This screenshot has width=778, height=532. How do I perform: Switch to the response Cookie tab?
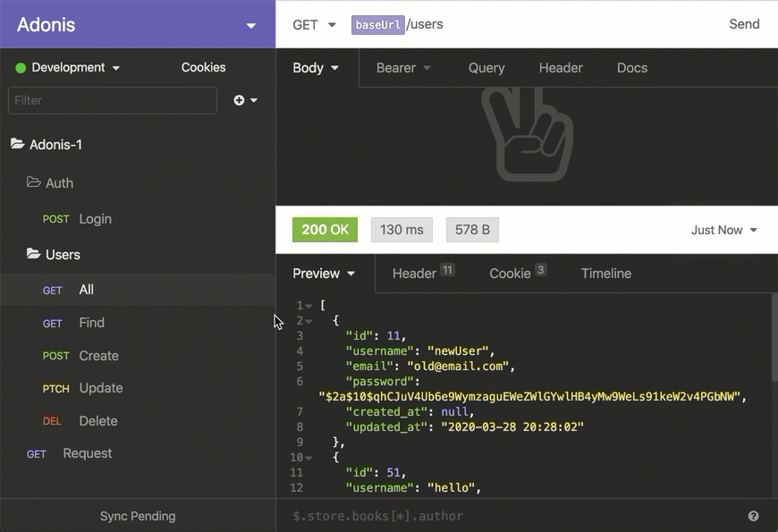click(518, 273)
